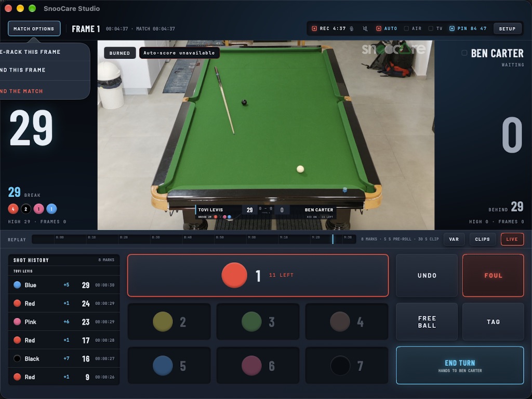The height and width of the screenshot is (399, 532).
Task: End turn and hand to Ben Carter
Action: 460,365
